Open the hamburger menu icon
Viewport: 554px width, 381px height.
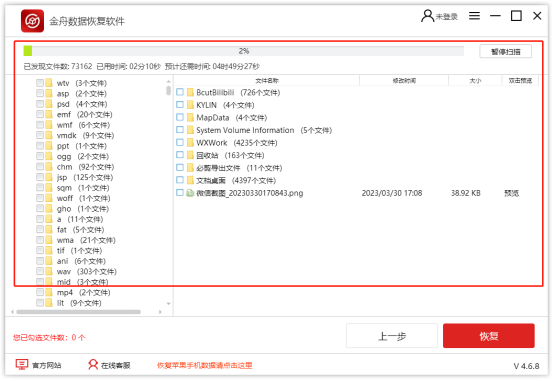tap(474, 16)
